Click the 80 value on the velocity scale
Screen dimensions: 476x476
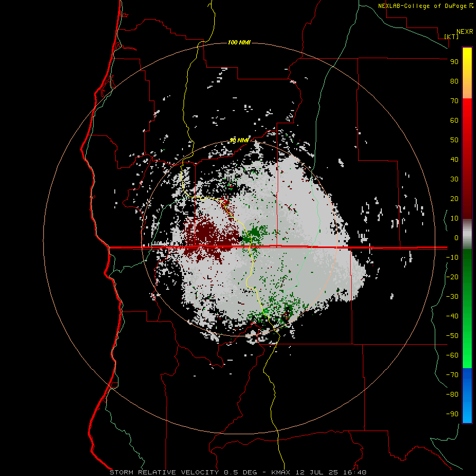tap(454, 81)
